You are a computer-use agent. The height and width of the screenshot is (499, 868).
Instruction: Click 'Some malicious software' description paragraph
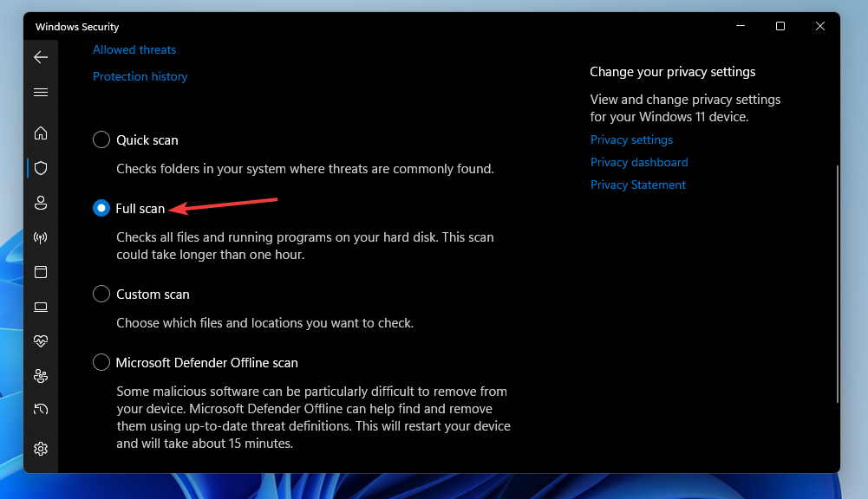click(x=313, y=417)
